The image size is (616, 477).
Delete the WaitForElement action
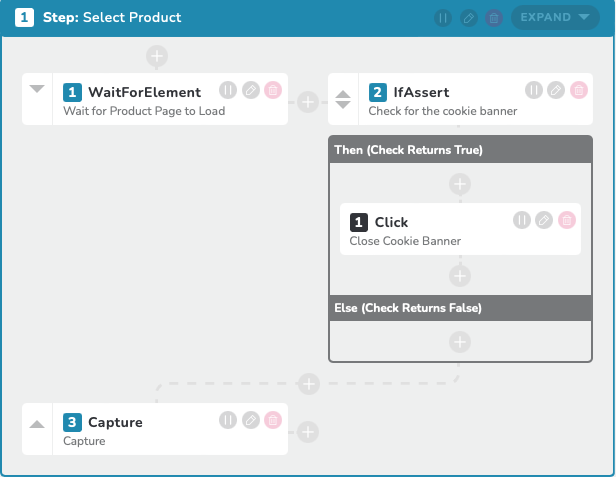click(273, 90)
